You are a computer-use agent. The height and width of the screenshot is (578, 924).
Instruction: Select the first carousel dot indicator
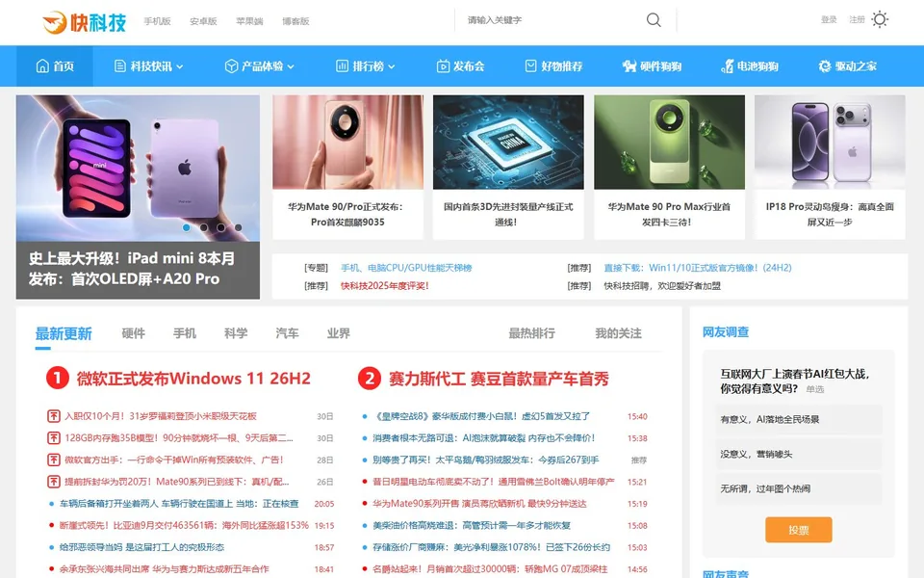tap(186, 227)
